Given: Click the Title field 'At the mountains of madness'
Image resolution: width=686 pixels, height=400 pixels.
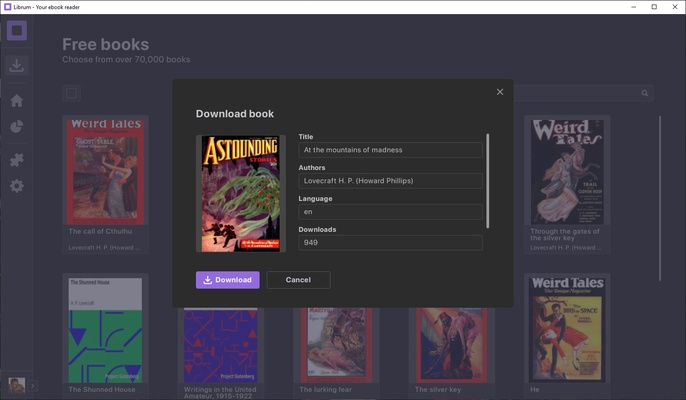Looking at the screenshot, I should 390,150.
